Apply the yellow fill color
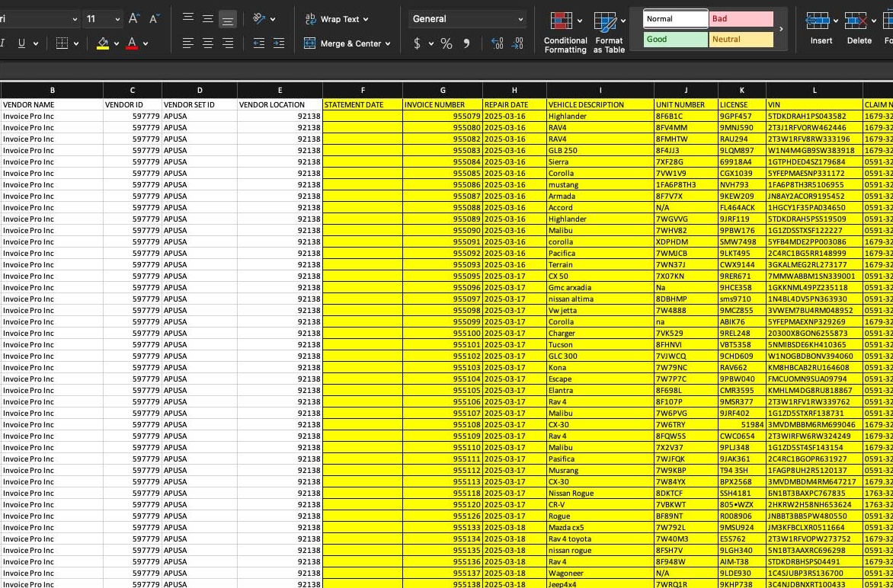893x588 pixels. tap(103, 43)
